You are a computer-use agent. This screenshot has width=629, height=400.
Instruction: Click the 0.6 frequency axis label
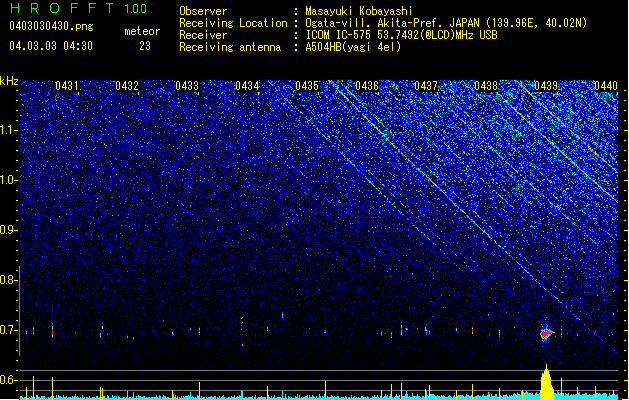pyautogui.click(x=9, y=380)
